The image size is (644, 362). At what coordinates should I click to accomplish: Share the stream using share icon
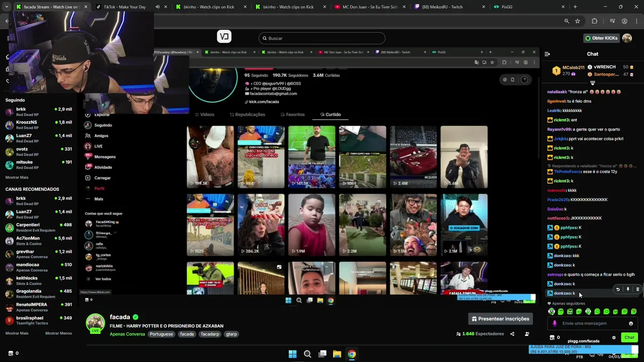click(x=512, y=334)
